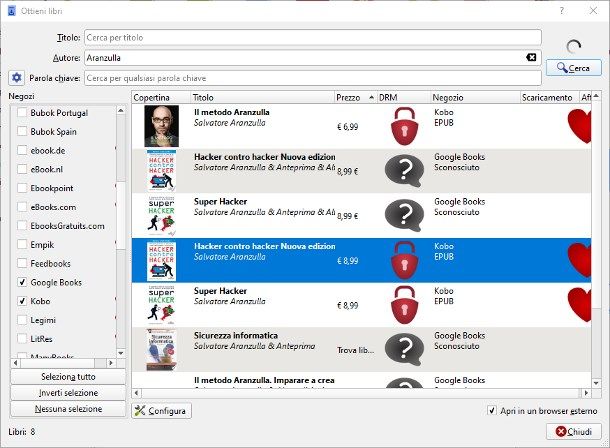Click the € 6,99 price cell
The height and width of the screenshot is (448, 610).
click(347, 126)
